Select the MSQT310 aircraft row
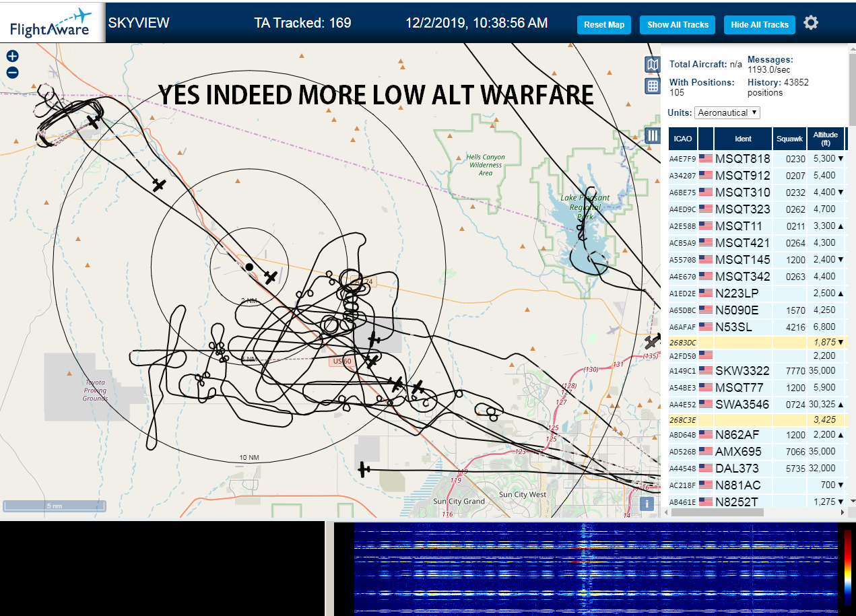This screenshot has height=616, width=856. point(757,193)
